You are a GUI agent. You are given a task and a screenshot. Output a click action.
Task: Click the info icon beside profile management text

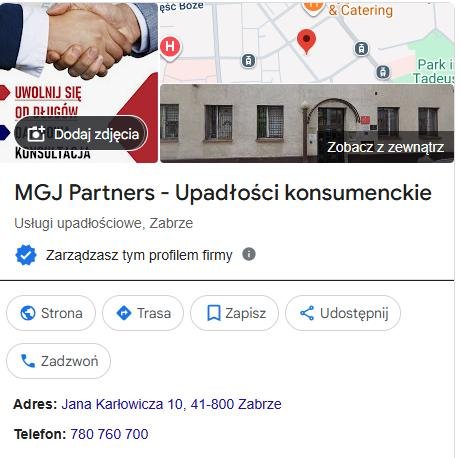click(249, 254)
